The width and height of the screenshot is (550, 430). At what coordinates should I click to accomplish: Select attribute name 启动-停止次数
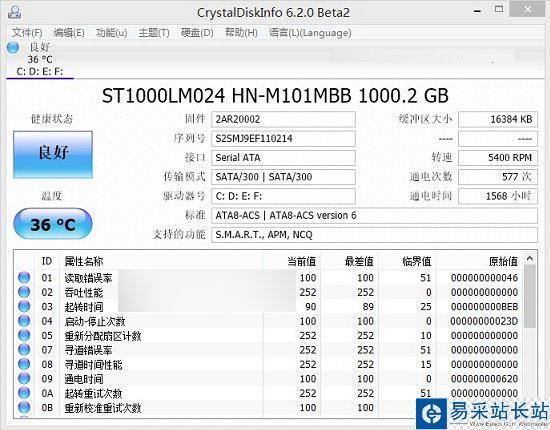coord(95,321)
